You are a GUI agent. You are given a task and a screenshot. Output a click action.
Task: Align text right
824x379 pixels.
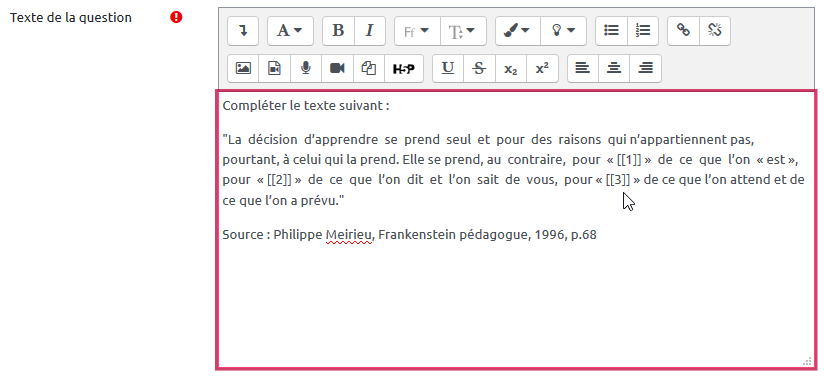[x=645, y=68]
